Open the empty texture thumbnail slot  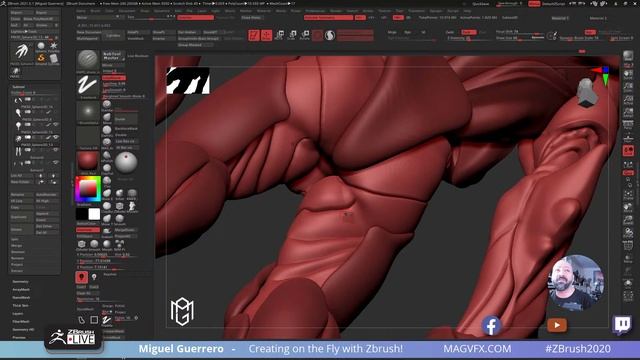[87, 137]
